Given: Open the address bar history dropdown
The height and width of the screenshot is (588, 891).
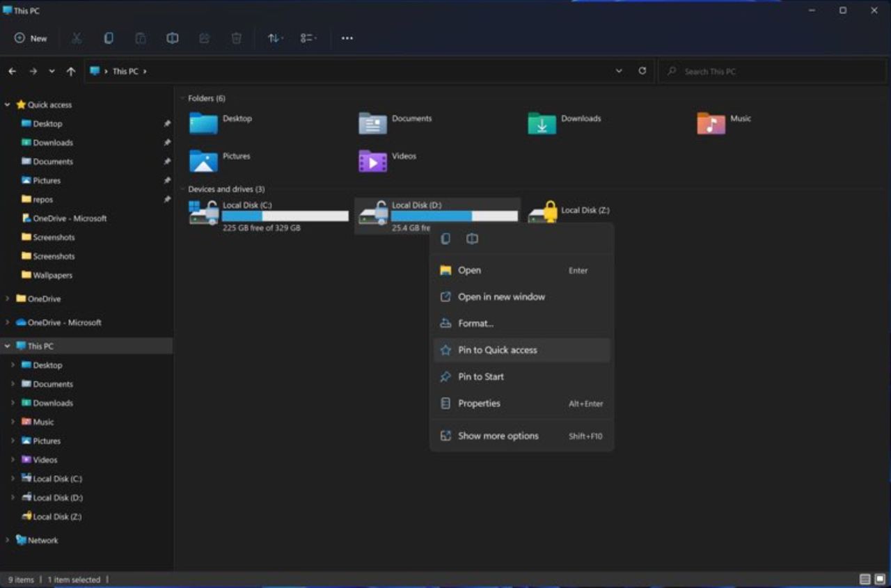Looking at the screenshot, I should point(619,71).
